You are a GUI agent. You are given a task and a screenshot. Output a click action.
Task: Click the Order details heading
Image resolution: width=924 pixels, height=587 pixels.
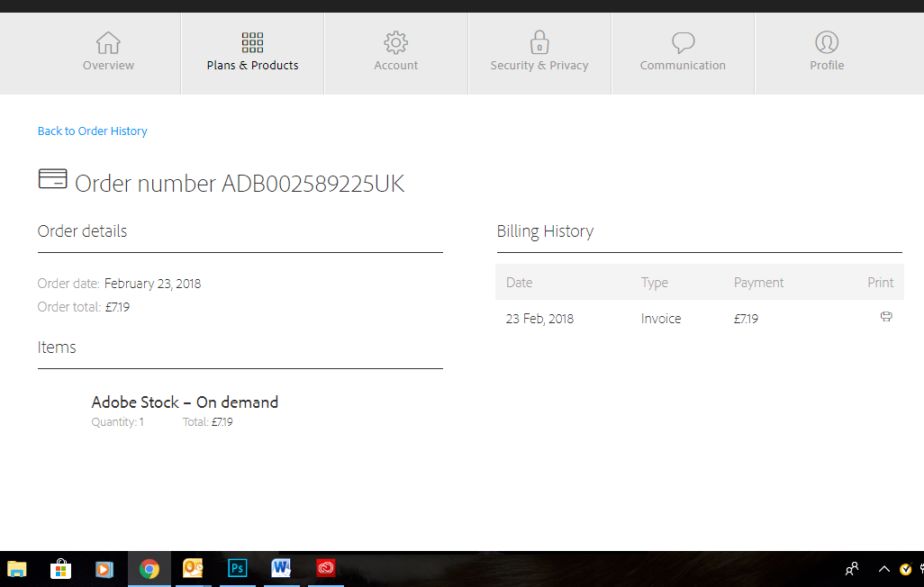click(82, 231)
